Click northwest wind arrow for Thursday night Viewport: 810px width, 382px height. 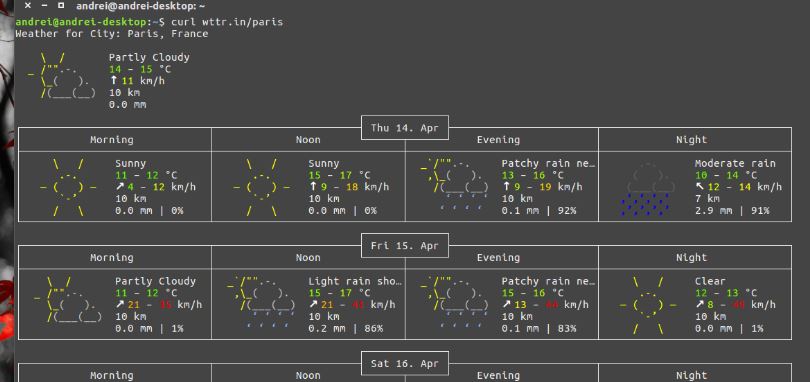699,187
